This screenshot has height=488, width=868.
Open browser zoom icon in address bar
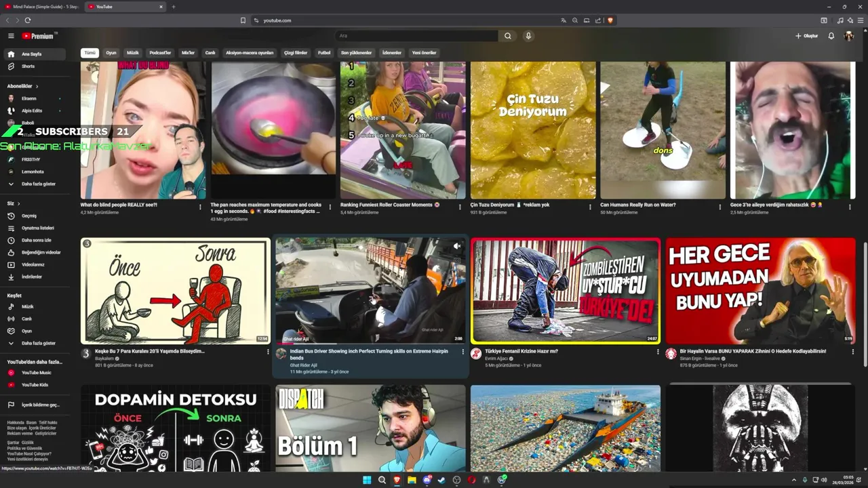point(575,20)
